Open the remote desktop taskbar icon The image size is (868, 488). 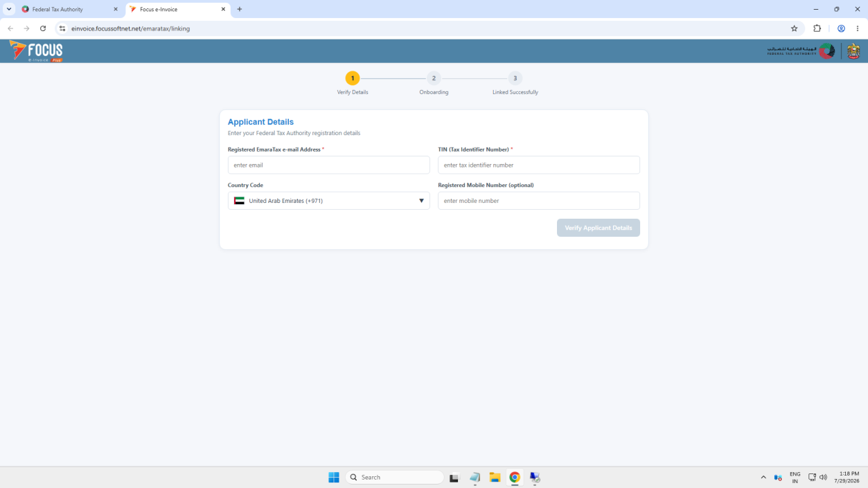tap(535, 477)
